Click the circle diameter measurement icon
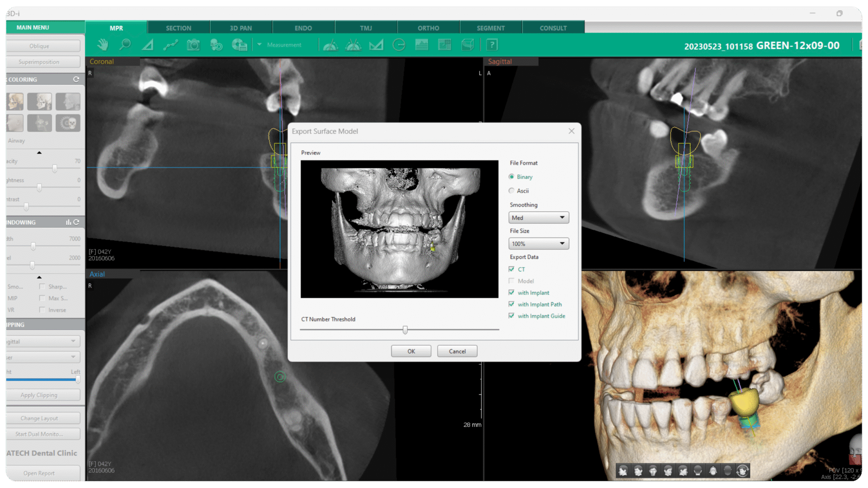This screenshot has height=488, width=868. click(399, 45)
